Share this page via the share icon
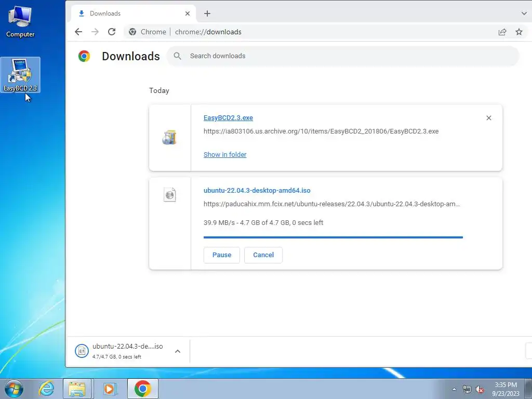The width and height of the screenshot is (532, 399). point(502,32)
